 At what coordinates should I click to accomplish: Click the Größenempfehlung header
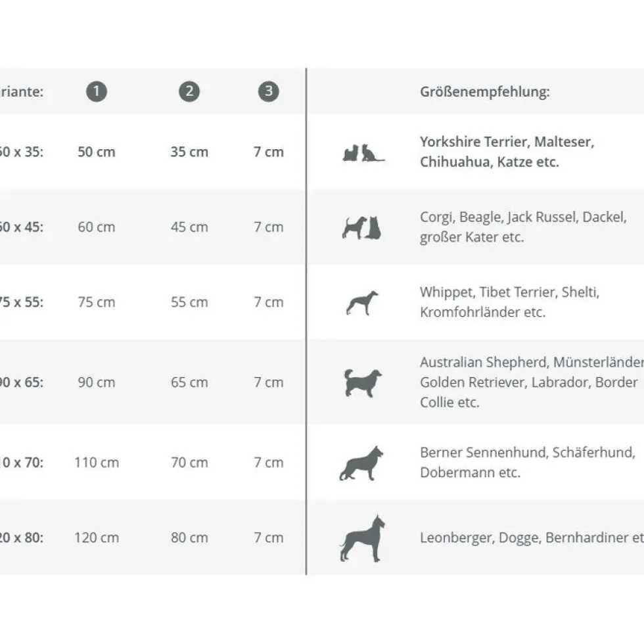click(485, 91)
